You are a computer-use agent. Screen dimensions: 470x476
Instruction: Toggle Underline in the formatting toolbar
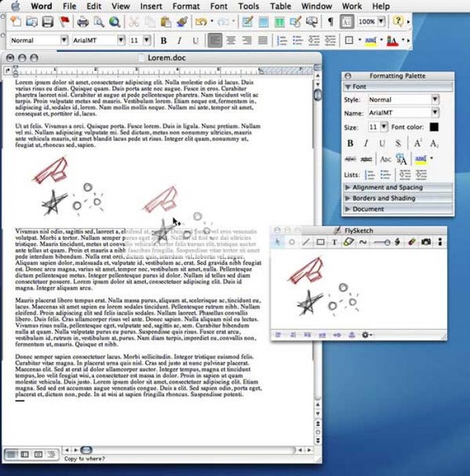(x=196, y=40)
